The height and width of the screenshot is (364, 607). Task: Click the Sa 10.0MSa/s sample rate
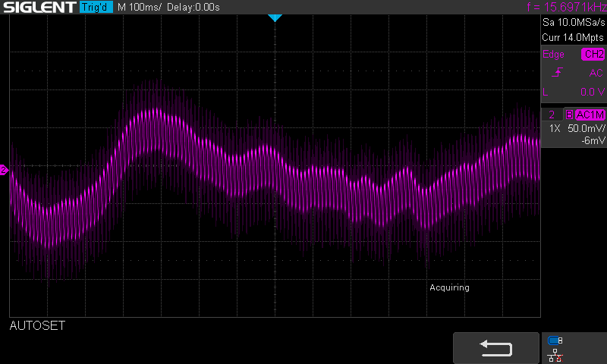pyautogui.click(x=574, y=22)
